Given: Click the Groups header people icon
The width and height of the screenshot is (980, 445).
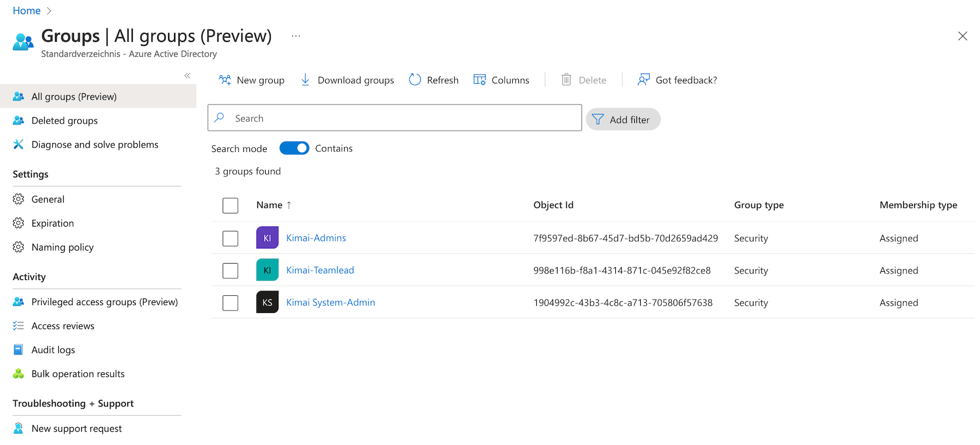Looking at the screenshot, I should (23, 42).
